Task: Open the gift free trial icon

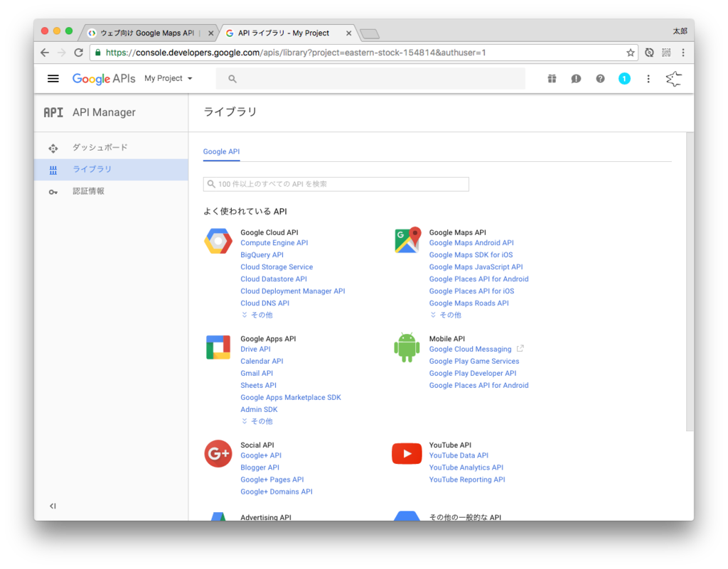Action: coord(552,79)
